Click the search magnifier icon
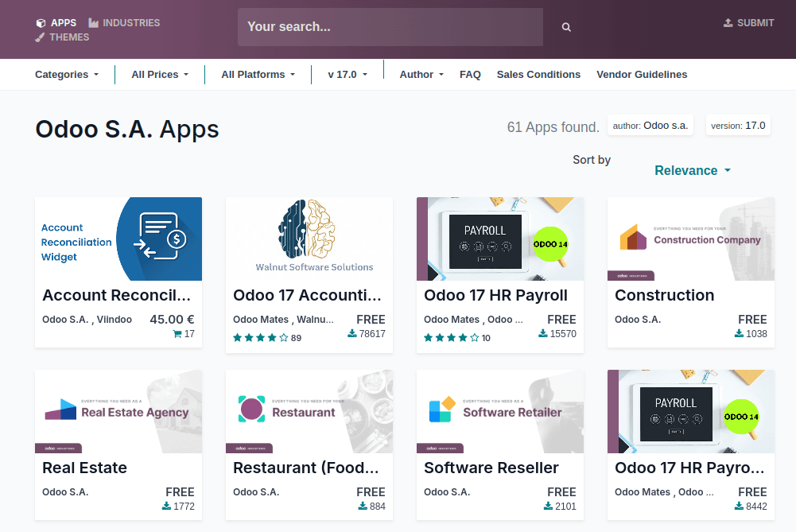 click(x=566, y=27)
